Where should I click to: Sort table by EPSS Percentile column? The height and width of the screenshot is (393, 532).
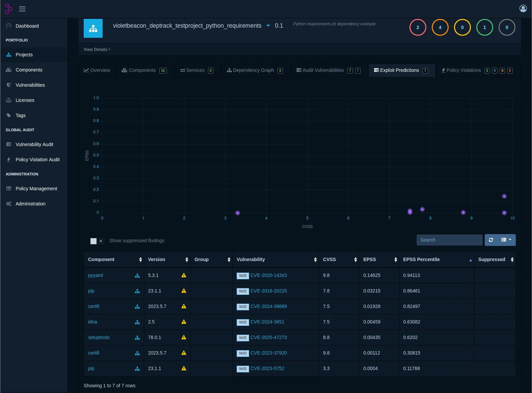[x=436, y=259]
